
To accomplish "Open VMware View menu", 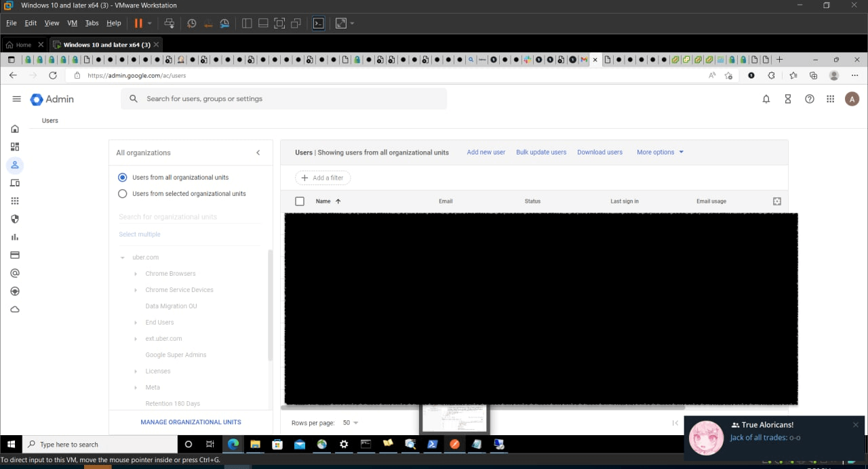I will (52, 23).
